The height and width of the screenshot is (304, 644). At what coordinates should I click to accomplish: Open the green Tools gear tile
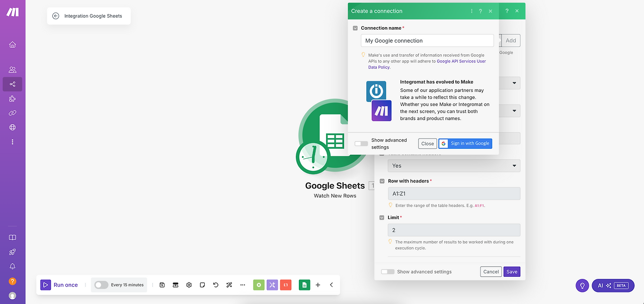coord(259,285)
